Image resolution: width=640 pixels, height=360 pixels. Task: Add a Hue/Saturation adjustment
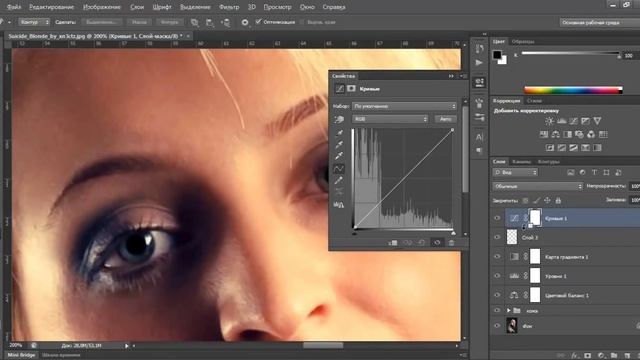[x=544, y=134]
